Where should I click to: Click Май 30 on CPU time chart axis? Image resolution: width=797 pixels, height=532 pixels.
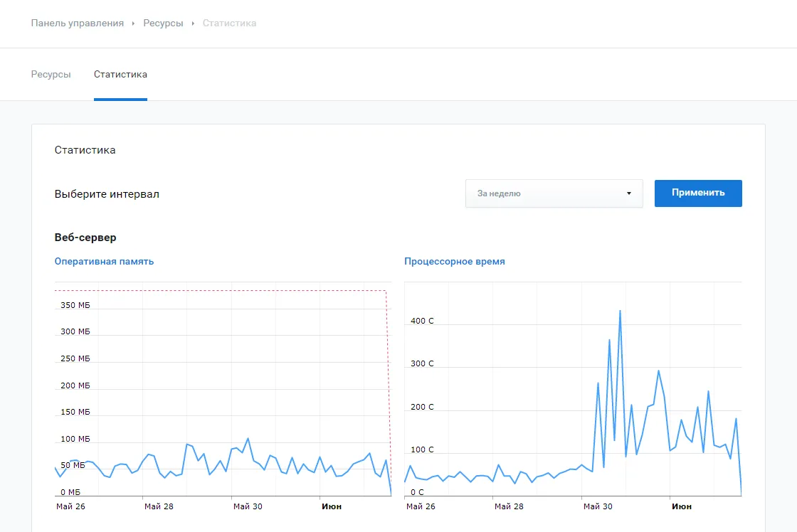click(x=598, y=506)
